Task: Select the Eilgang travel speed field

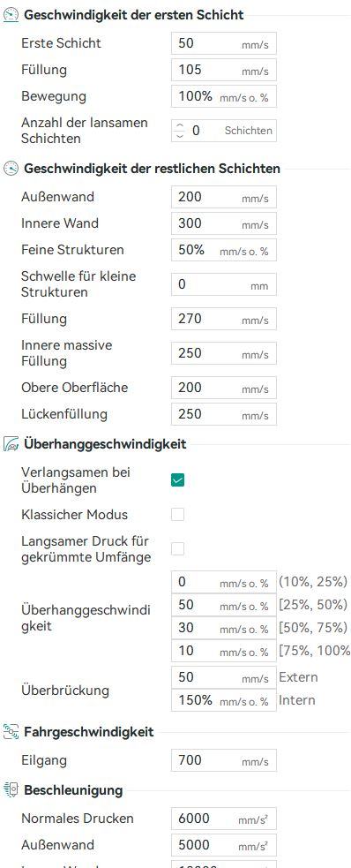Action: (x=224, y=760)
